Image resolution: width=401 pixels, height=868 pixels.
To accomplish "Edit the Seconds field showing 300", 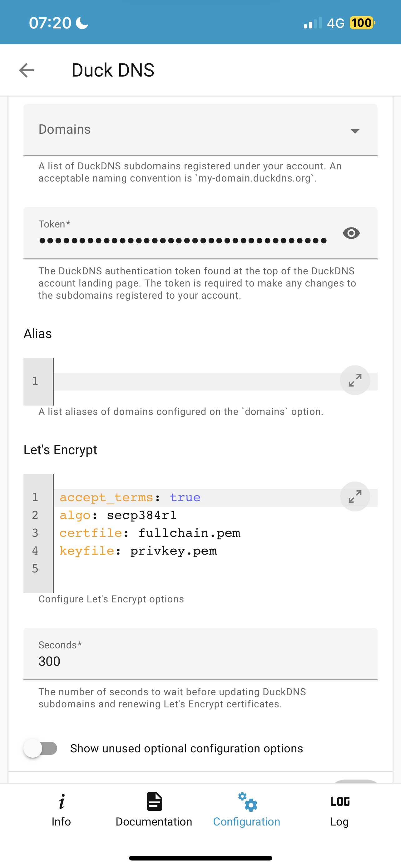I will pyautogui.click(x=200, y=654).
